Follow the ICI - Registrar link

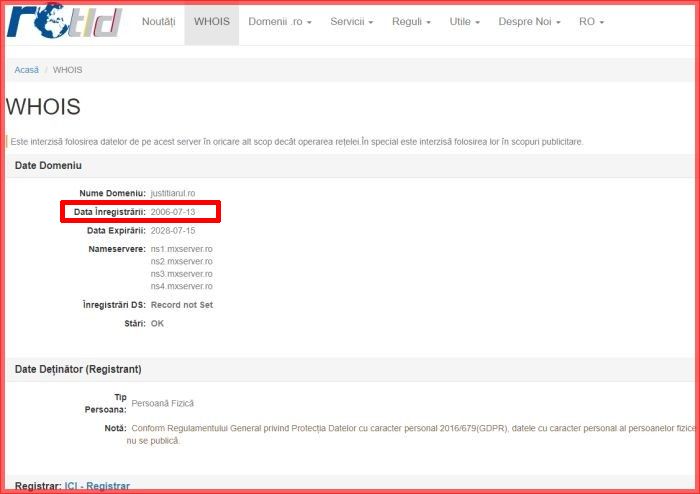coord(97,486)
